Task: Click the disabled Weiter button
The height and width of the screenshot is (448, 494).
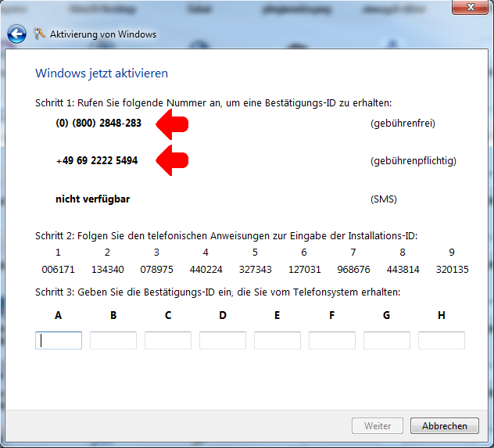Action: coord(378,426)
